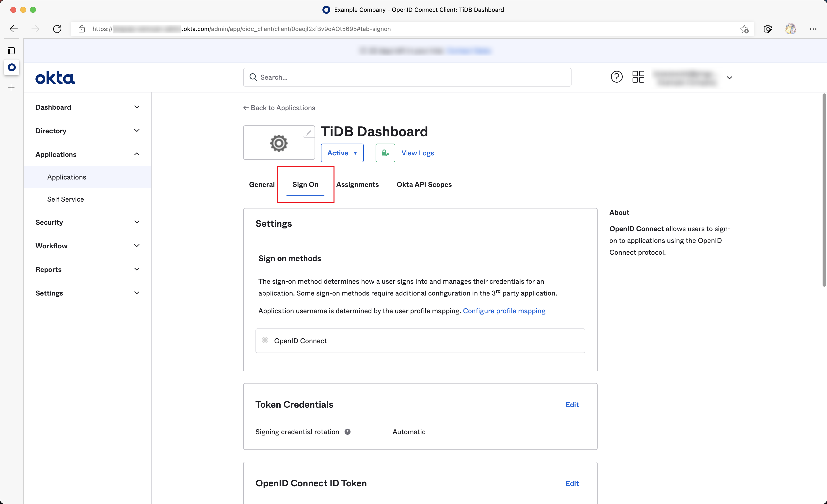
Task: Open Configure profile mapping
Action: click(505, 311)
